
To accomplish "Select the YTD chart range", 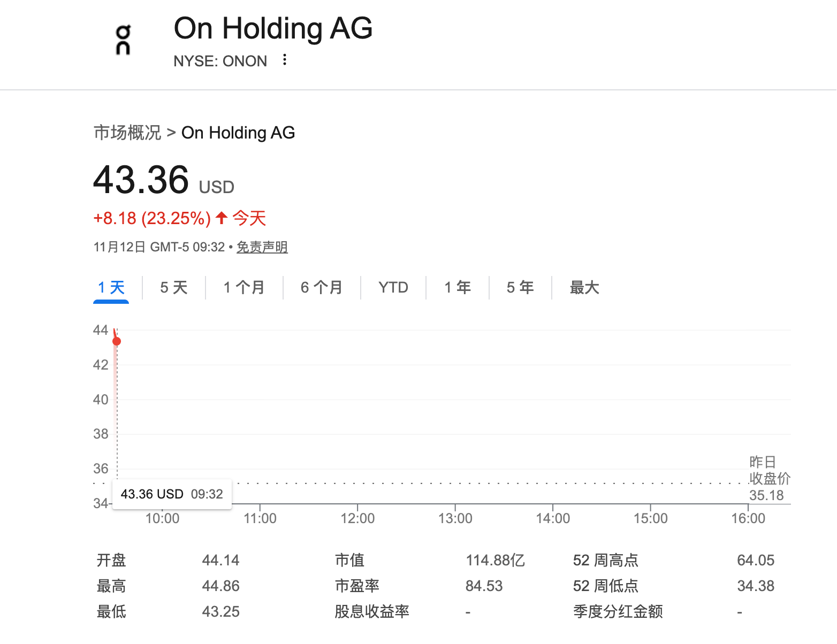I will coord(393,288).
